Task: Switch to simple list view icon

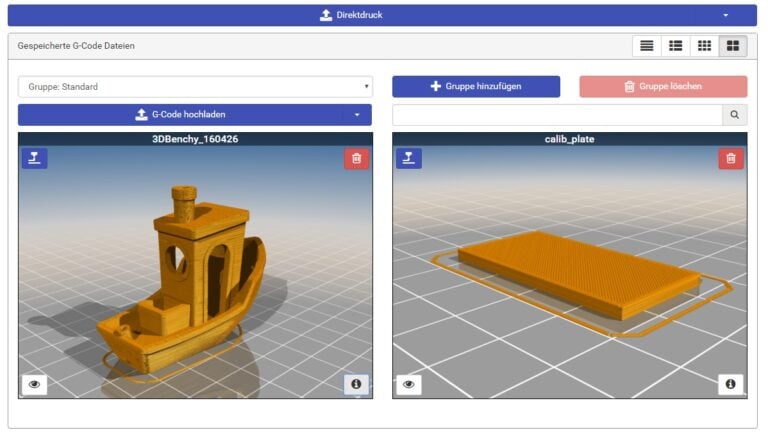Action: click(x=647, y=46)
